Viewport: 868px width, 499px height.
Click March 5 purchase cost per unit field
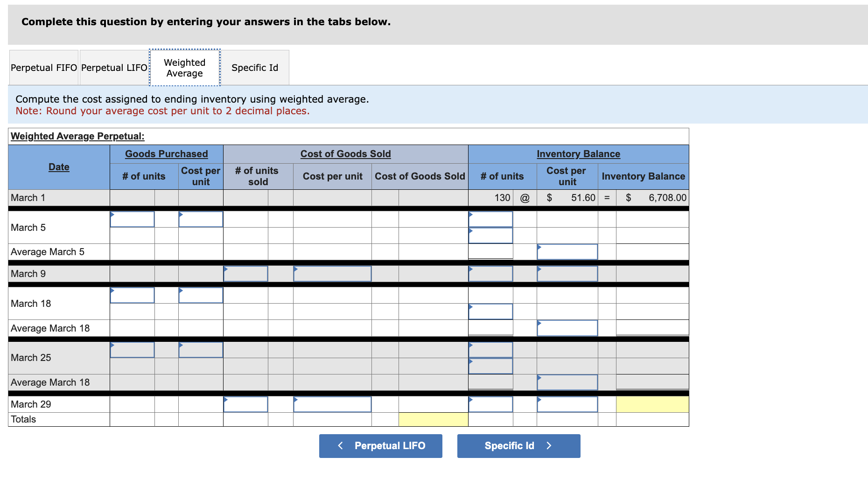coord(201,219)
